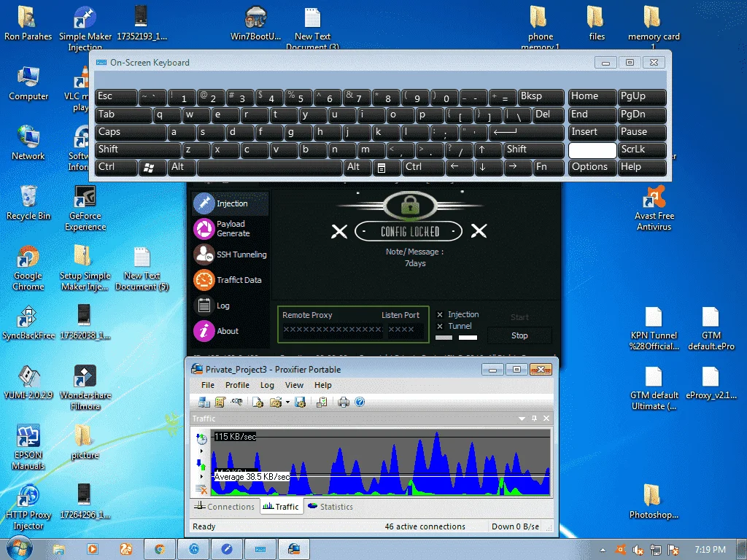Select the Traffic tab in Proxifier
Viewport: 747px width, 560px height.
(x=282, y=507)
